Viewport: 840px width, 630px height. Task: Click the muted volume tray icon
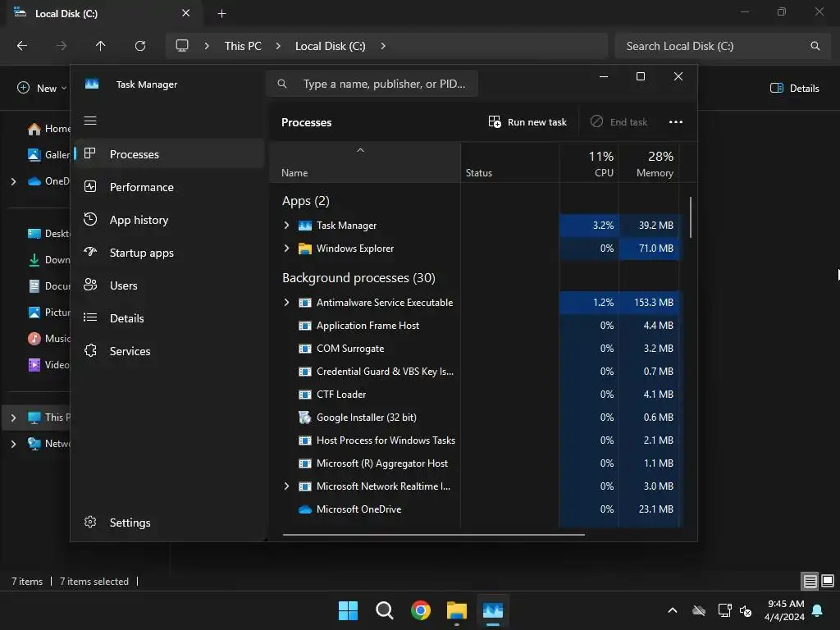coord(745,610)
